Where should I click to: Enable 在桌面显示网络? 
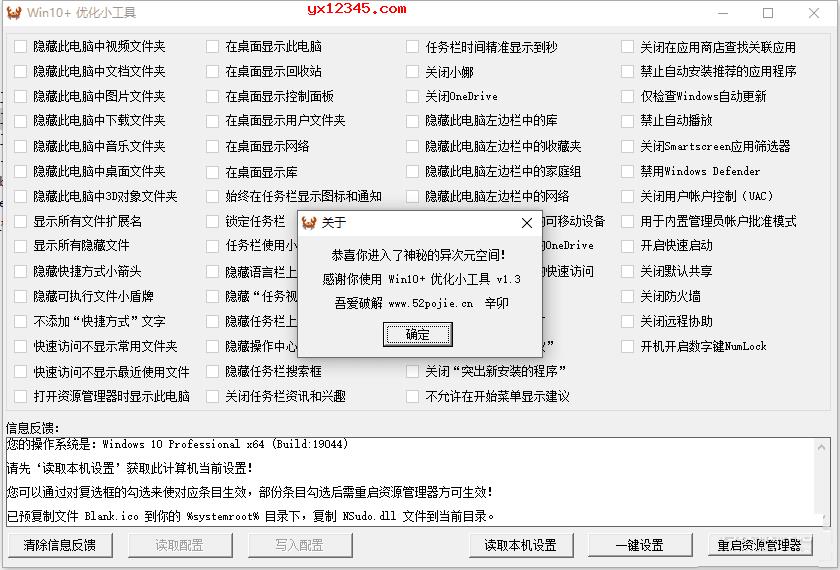(213, 146)
